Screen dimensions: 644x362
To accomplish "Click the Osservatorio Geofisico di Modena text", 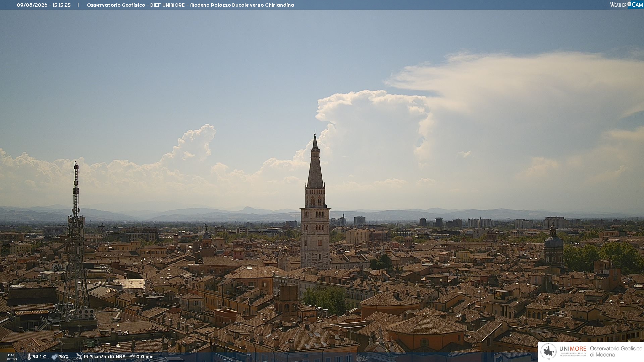I will click(x=616, y=352).
